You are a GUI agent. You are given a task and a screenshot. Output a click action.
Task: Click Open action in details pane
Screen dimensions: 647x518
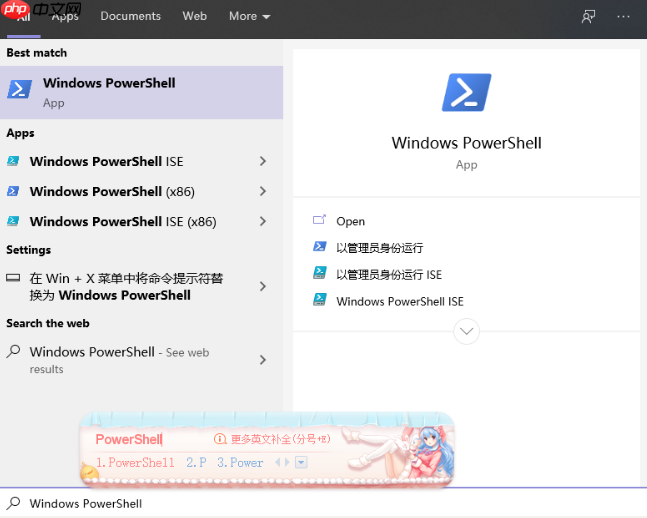[x=350, y=222]
